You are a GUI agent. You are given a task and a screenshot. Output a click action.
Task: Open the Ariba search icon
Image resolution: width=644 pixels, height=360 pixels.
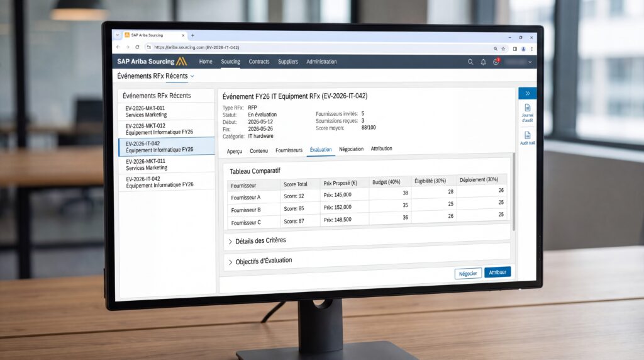point(470,62)
